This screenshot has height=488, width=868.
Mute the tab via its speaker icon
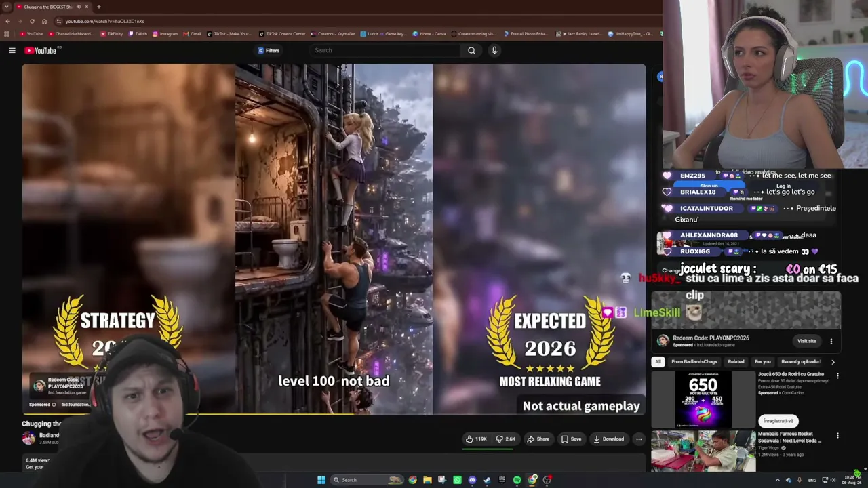(79, 7)
